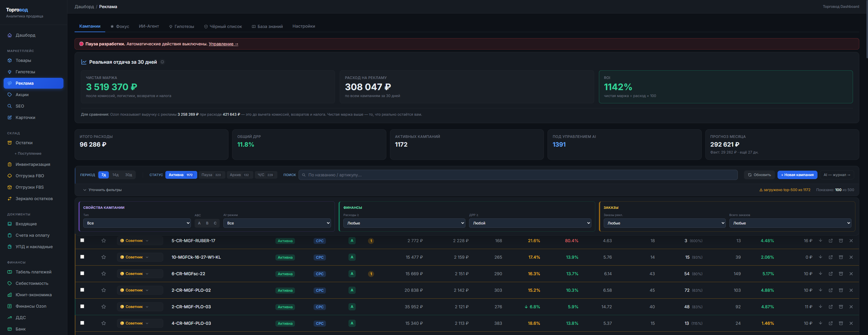Follow the Управление link in the pause banner
The height and width of the screenshot is (335, 868).
coord(223,44)
